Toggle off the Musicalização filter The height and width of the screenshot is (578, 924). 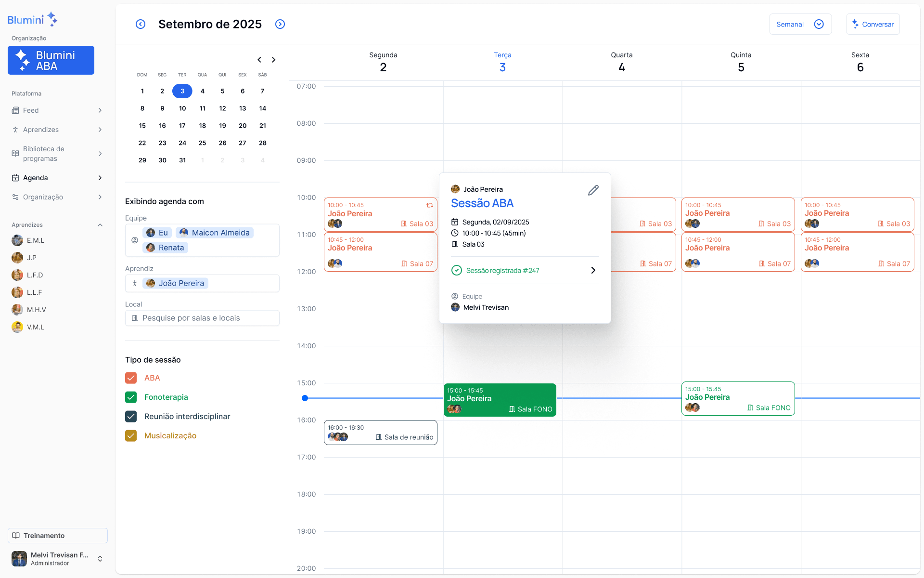[x=130, y=435]
